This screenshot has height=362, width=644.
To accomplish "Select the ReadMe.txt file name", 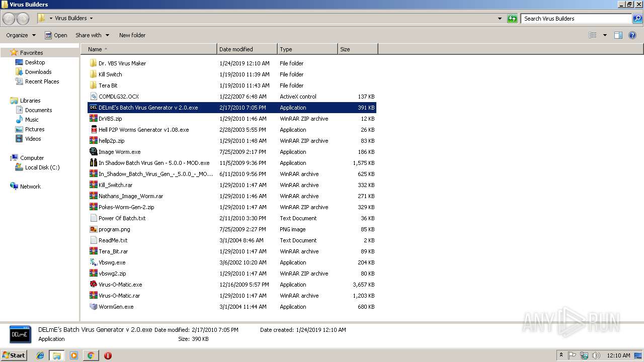I will pos(113,240).
